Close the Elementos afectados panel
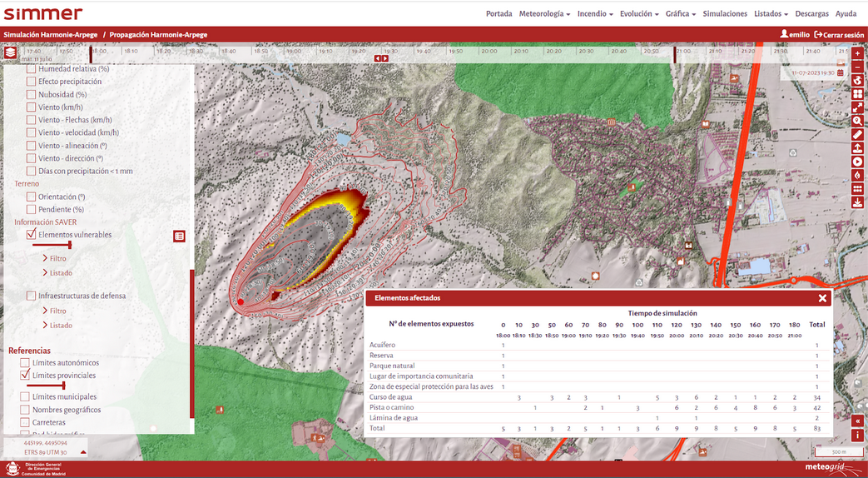868x478 pixels. 822,298
